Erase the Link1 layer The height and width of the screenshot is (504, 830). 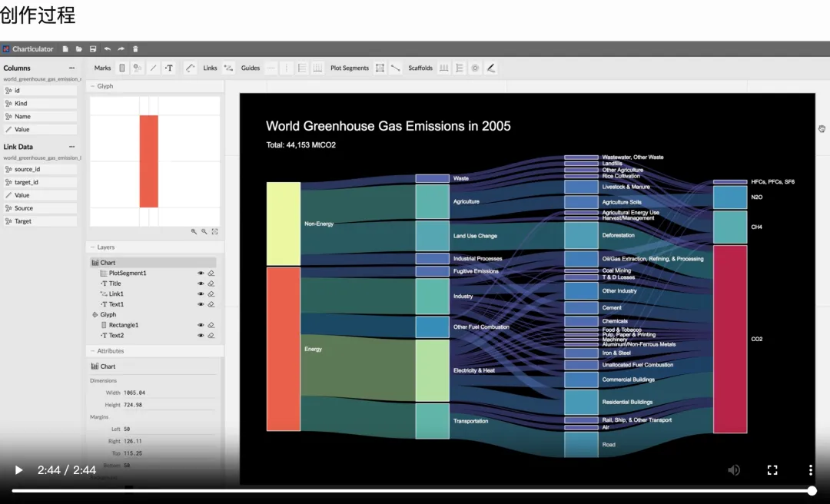(x=211, y=293)
